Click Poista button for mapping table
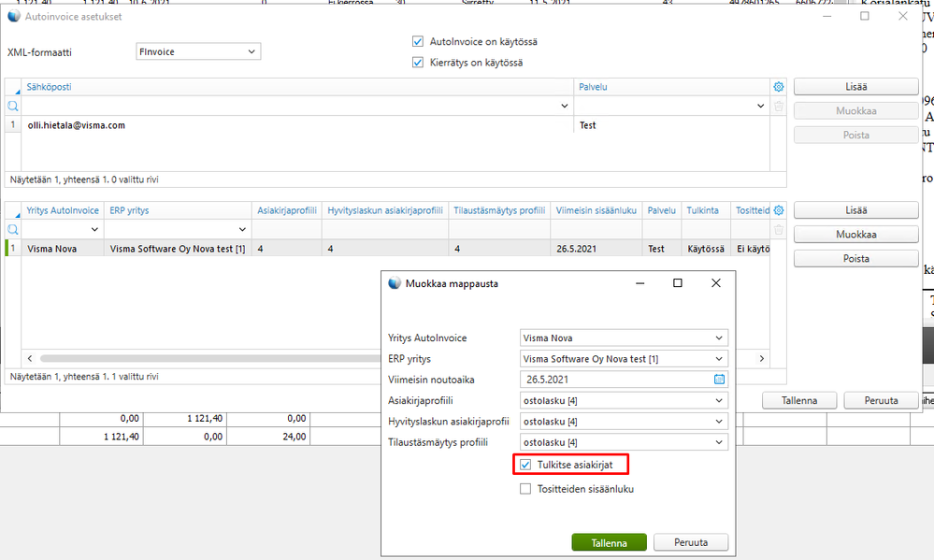Image resolution: width=934 pixels, height=560 pixels. tap(856, 259)
